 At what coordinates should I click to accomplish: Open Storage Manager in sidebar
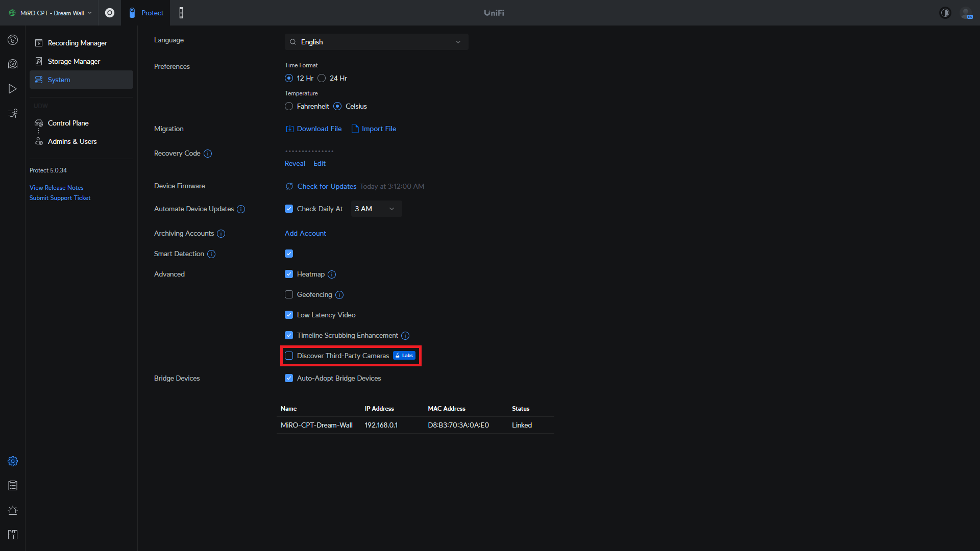click(x=73, y=61)
